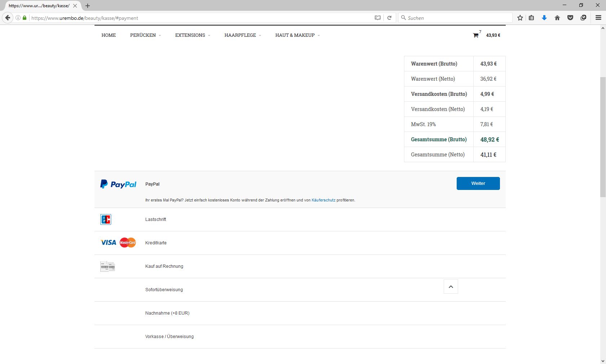Click the invoice icon for Kauf auf Rechnung
This screenshot has height=364, width=606.
coord(107,266)
